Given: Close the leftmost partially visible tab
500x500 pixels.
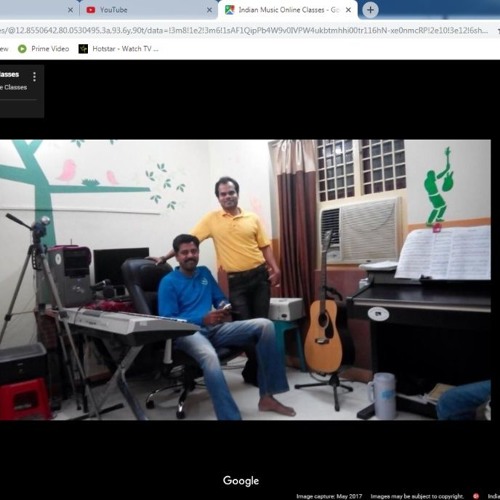Looking at the screenshot, I should tap(70, 10).
